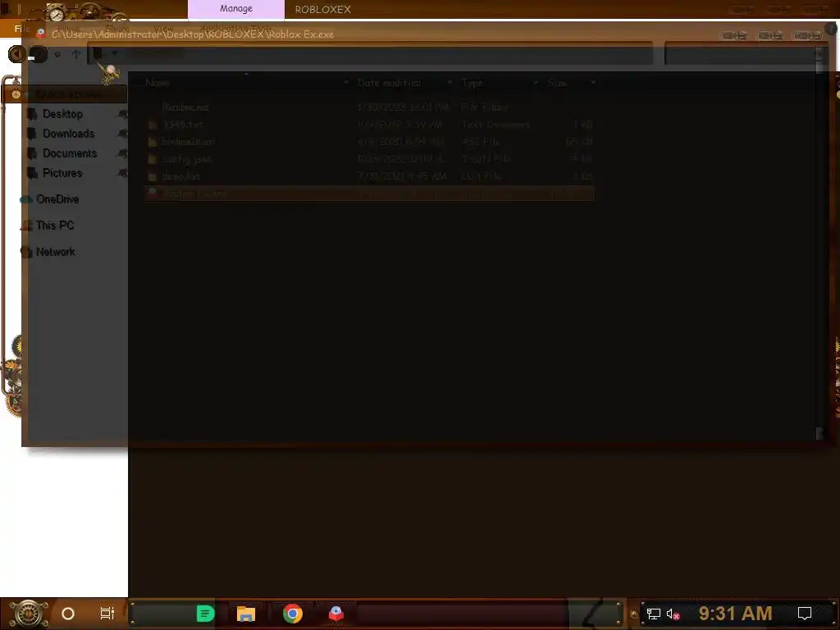The image size is (840, 630).
Task: Select the 3345.txt file row
Action: point(370,125)
